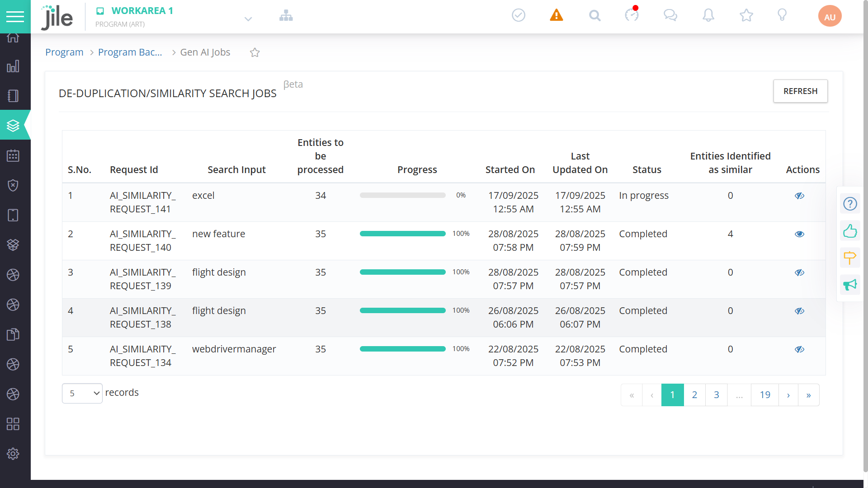The width and height of the screenshot is (868, 488).
Task: Open the signpost guide icon
Action: click(x=850, y=258)
